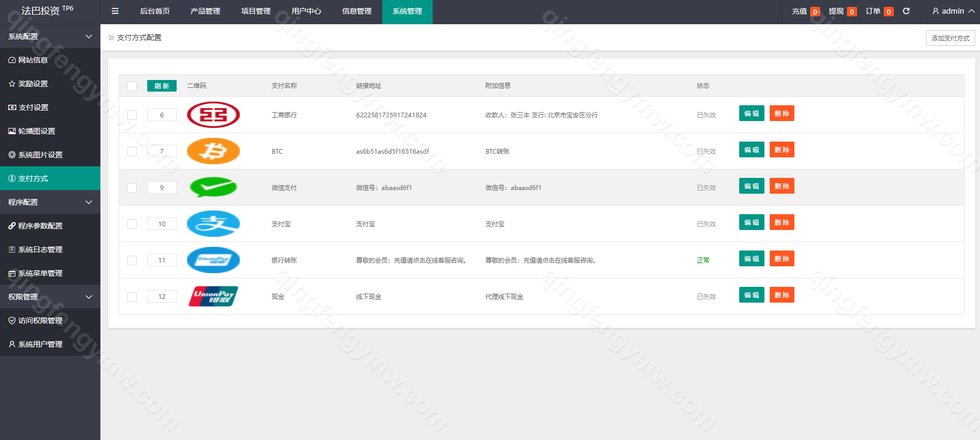Expand the admin dropdown arrow
This screenshot has width=980, height=440.
[972, 11]
